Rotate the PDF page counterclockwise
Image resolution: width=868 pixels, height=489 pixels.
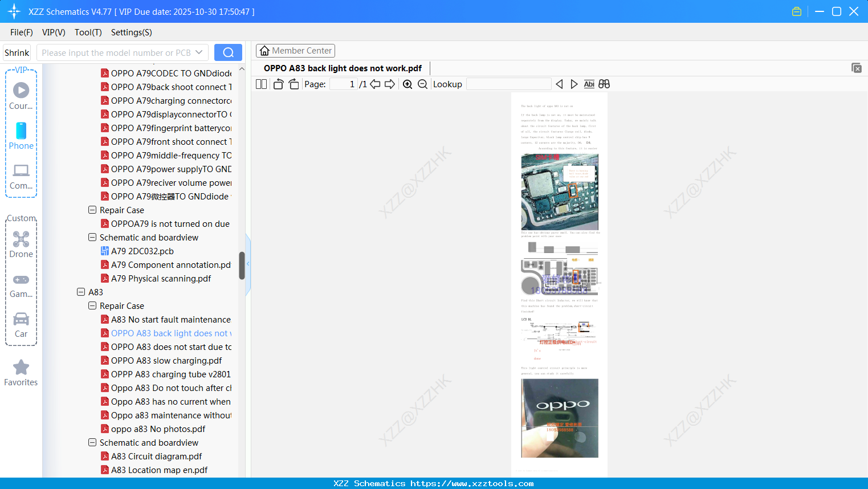point(278,84)
